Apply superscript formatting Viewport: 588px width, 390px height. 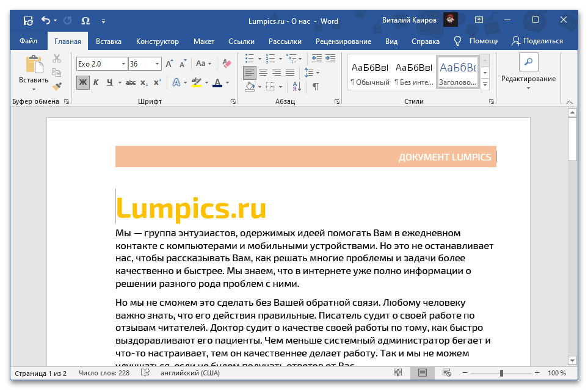pos(158,82)
